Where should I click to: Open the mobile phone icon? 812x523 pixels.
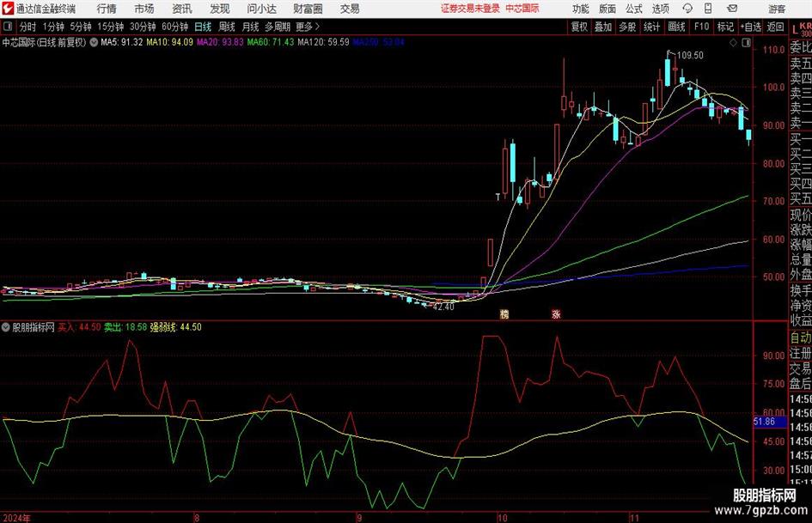(x=708, y=9)
